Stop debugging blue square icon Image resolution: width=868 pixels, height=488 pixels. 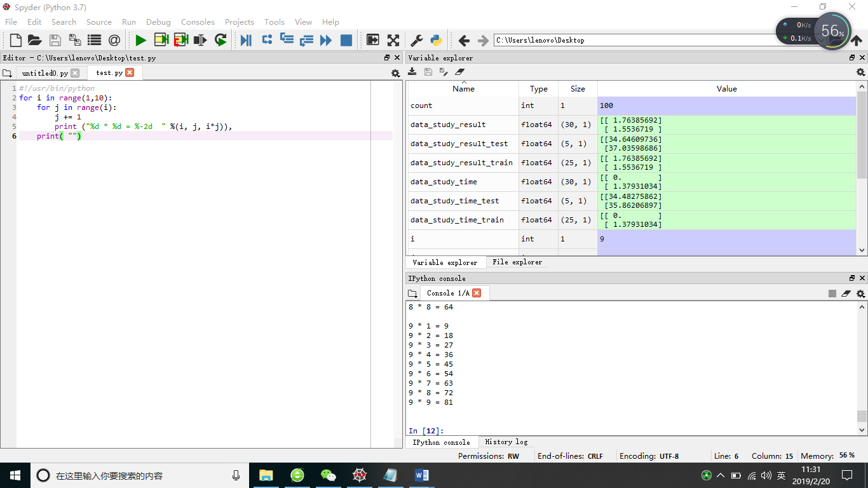[x=346, y=40]
